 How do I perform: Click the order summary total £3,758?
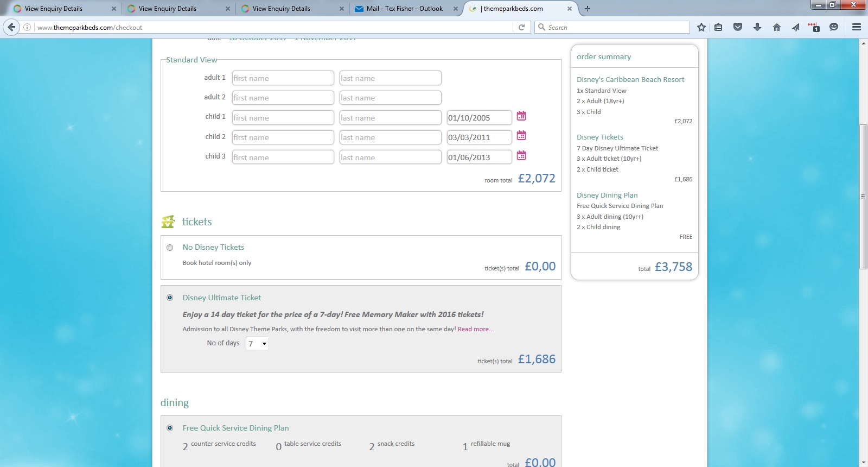click(x=673, y=267)
